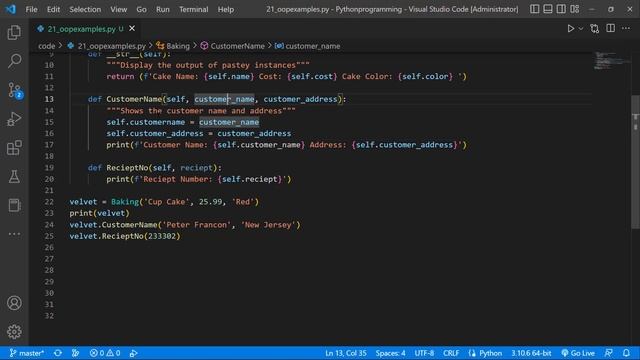Open Problems via errors and warnings count
This screenshot has height=360, width=640.
[105, 353]
